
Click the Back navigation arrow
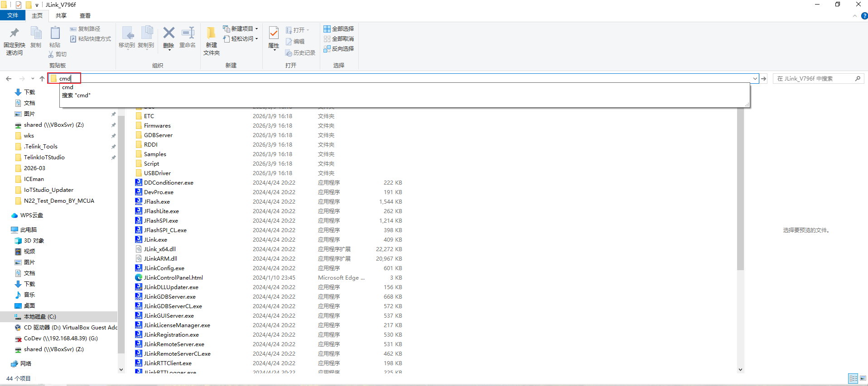(x=9, y=79)
